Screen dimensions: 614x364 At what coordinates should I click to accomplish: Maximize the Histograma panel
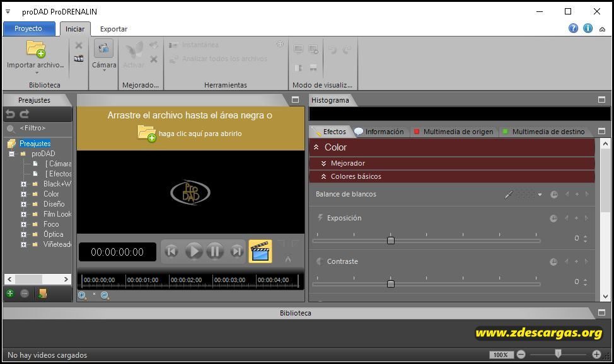pyautogui.click(x=602, y=100)
